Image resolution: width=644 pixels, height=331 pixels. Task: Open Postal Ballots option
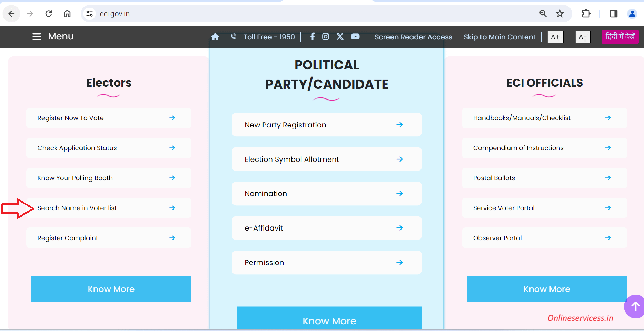point(545,178)
